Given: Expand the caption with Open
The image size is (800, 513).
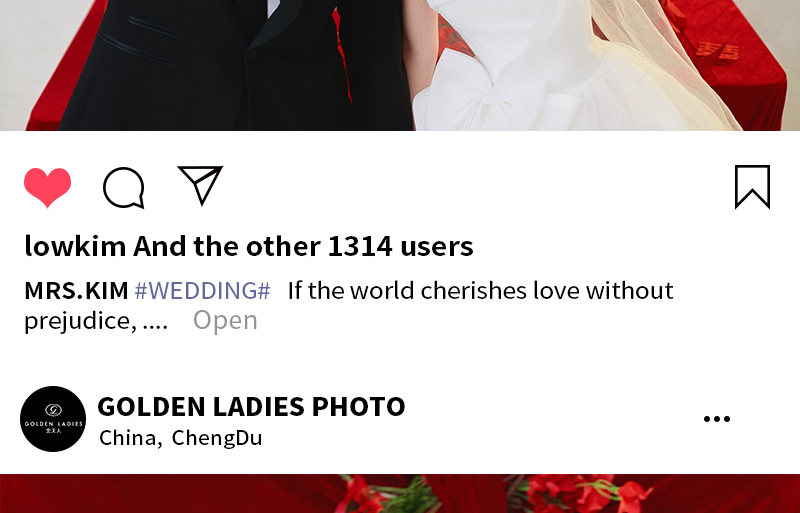Looking at the screenshot, I should (x=225, y=320).
